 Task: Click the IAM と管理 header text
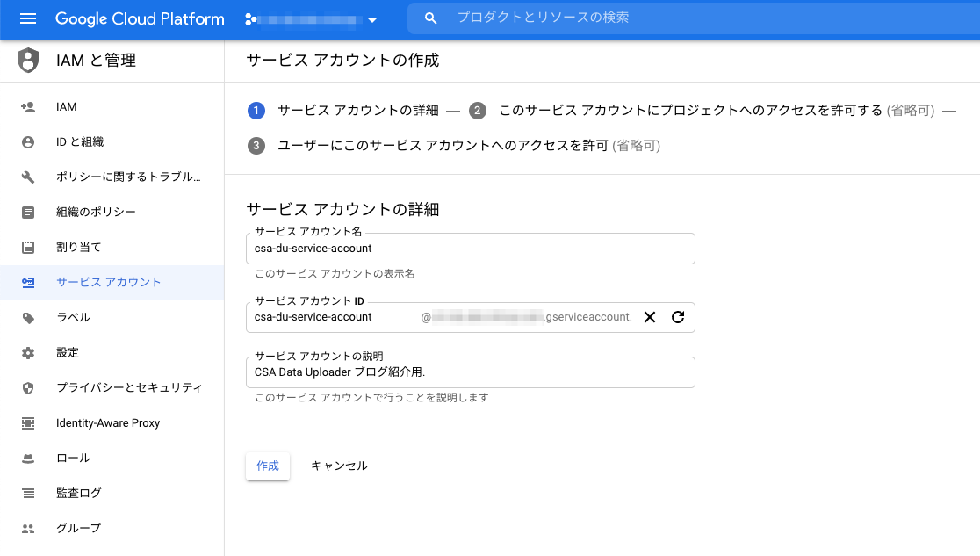click(x=96, y=60)
